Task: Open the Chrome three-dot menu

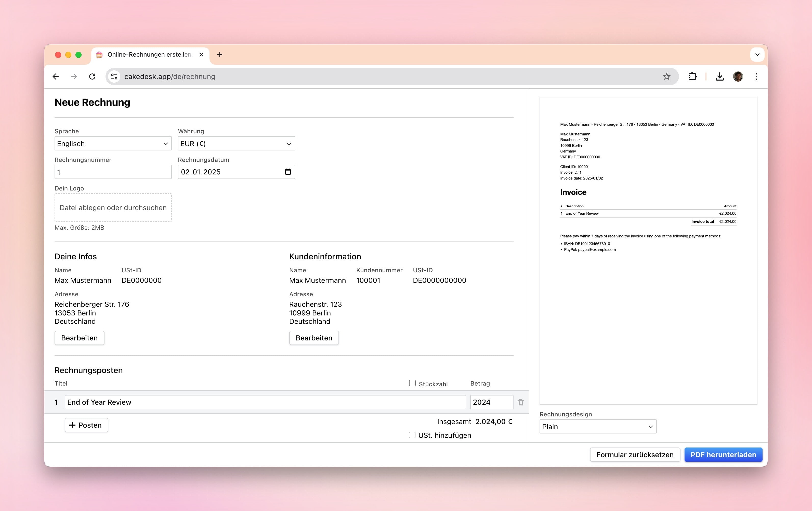Action: tap(756, 76)
